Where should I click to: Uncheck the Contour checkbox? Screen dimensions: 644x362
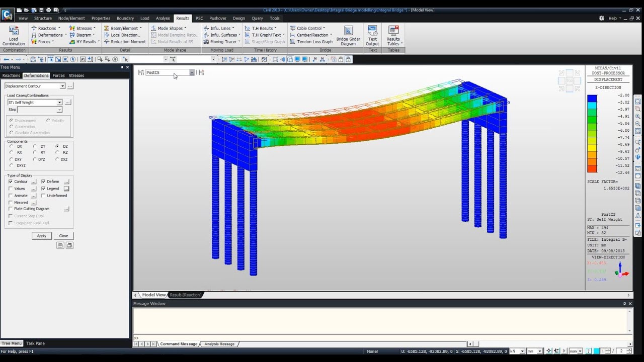[11, 182]
